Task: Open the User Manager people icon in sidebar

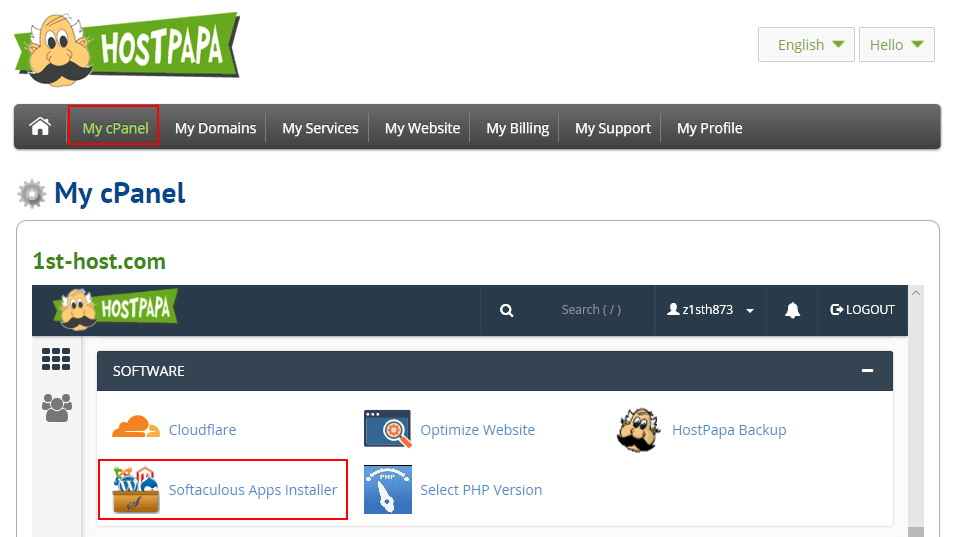Action: point(57,408)
